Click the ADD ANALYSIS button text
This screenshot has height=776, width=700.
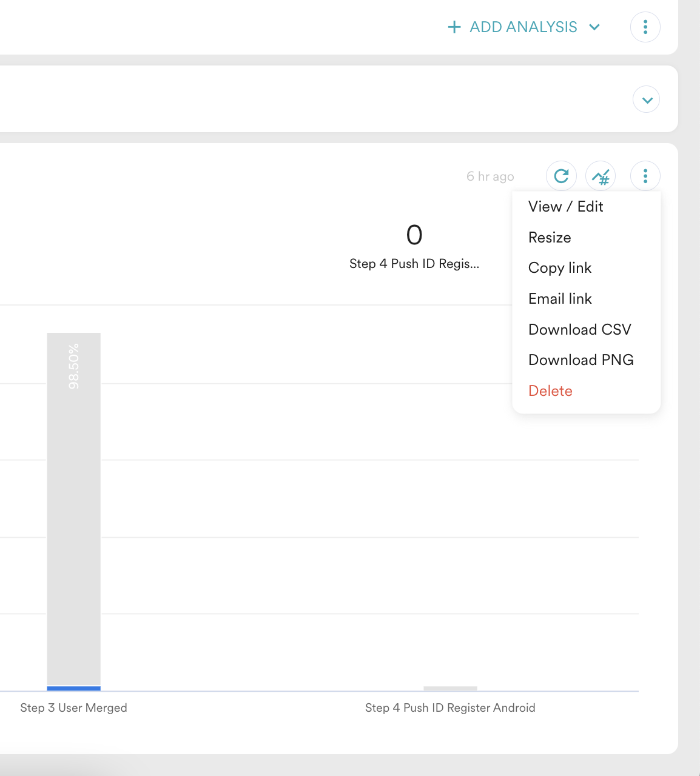coord(523,27)
